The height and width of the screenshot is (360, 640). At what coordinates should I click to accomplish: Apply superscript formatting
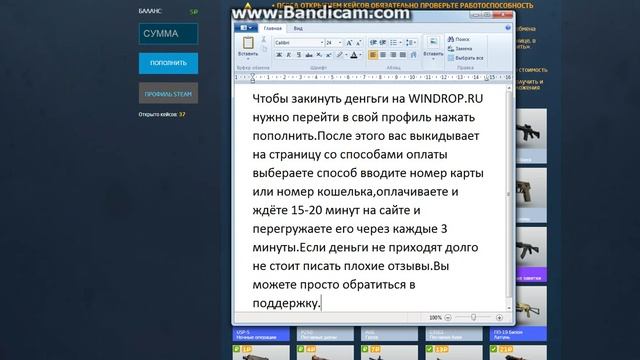329,55
